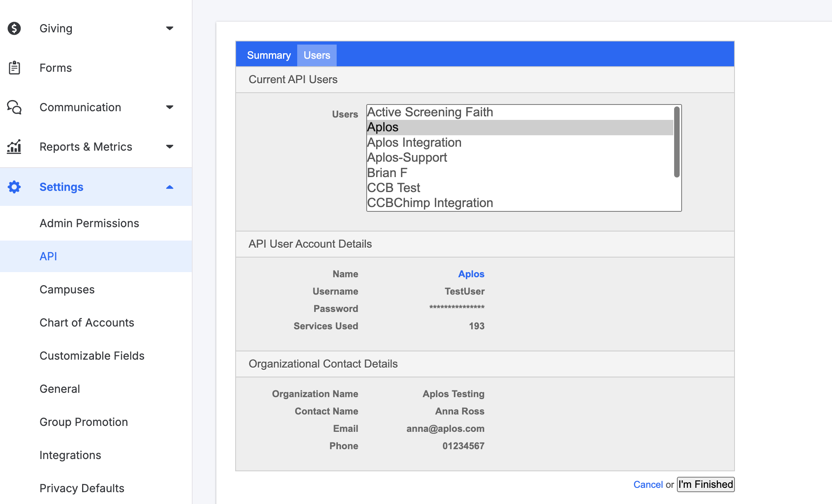Click the Communication chat bubbles icon
The width and height of the screenshot is (832, 504).
tap(14, 107)
